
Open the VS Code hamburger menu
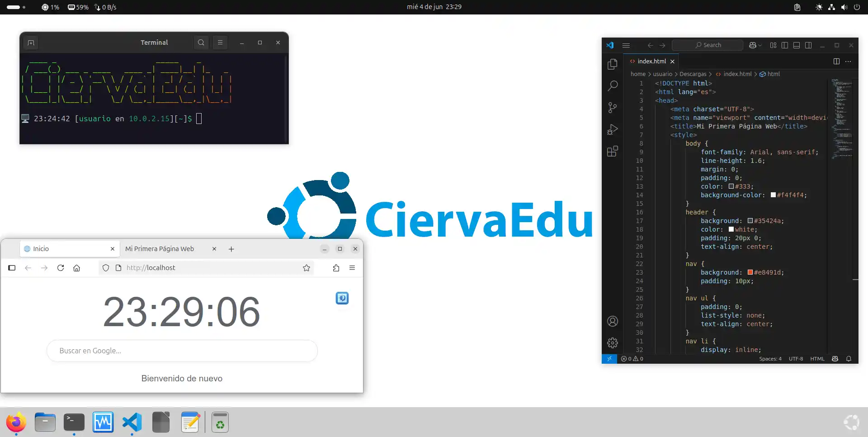[627, 45]
